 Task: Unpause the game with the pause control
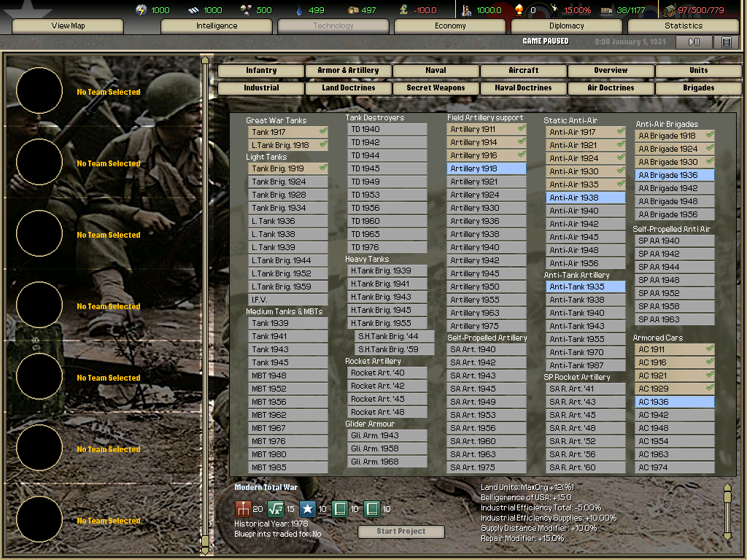[693, 42]
